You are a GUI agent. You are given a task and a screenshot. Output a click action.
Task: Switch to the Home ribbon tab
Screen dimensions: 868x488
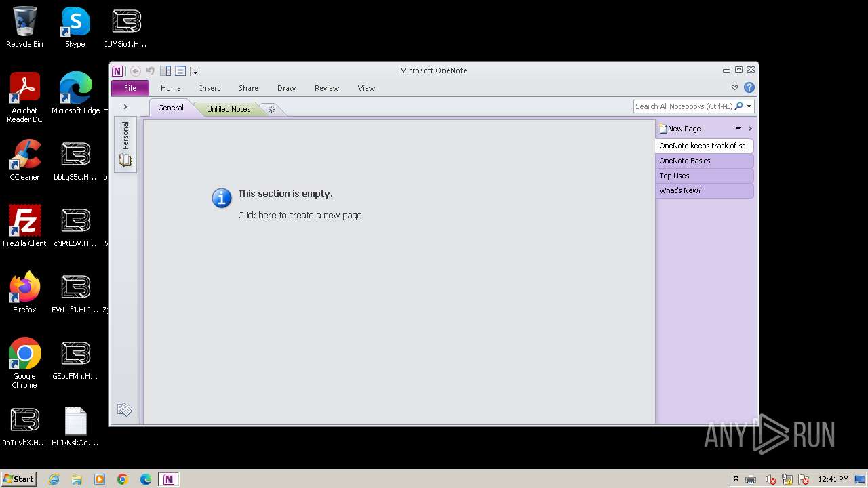(171, 88)
